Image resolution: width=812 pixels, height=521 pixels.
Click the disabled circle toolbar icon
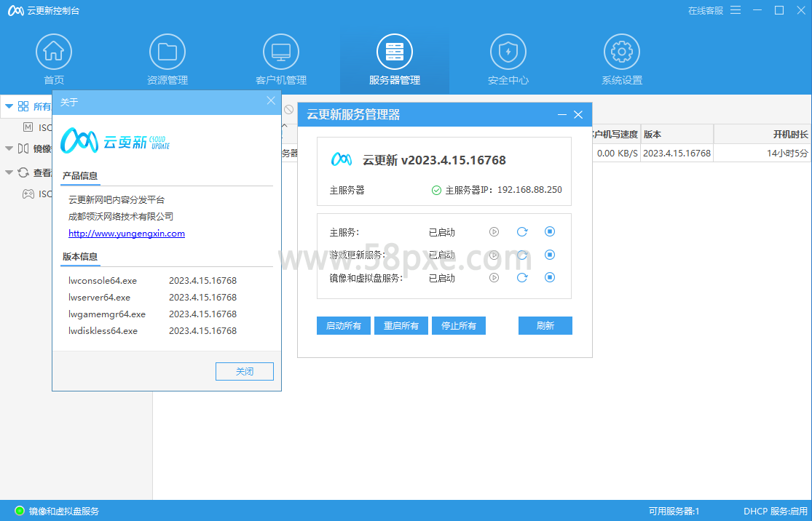tap(289, 109)
